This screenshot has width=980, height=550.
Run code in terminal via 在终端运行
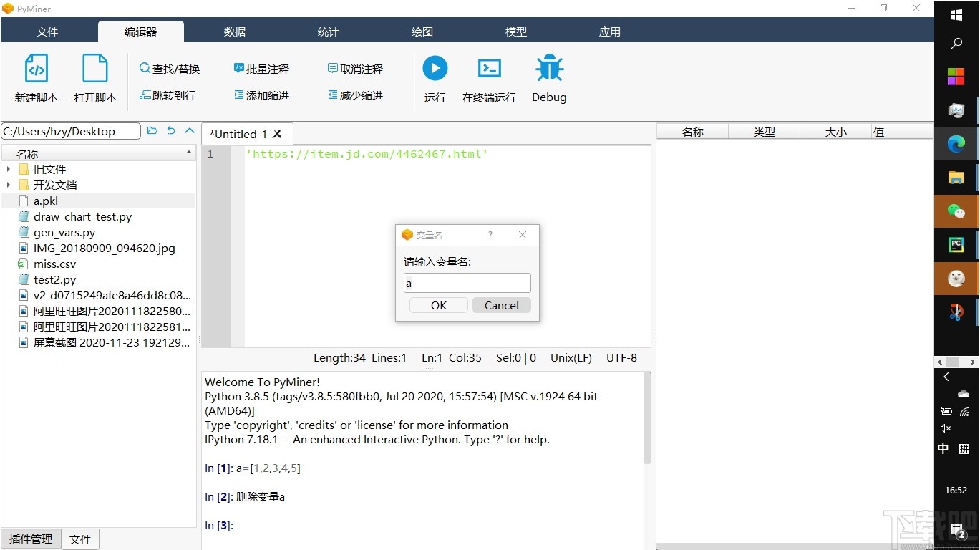point(489,77)
